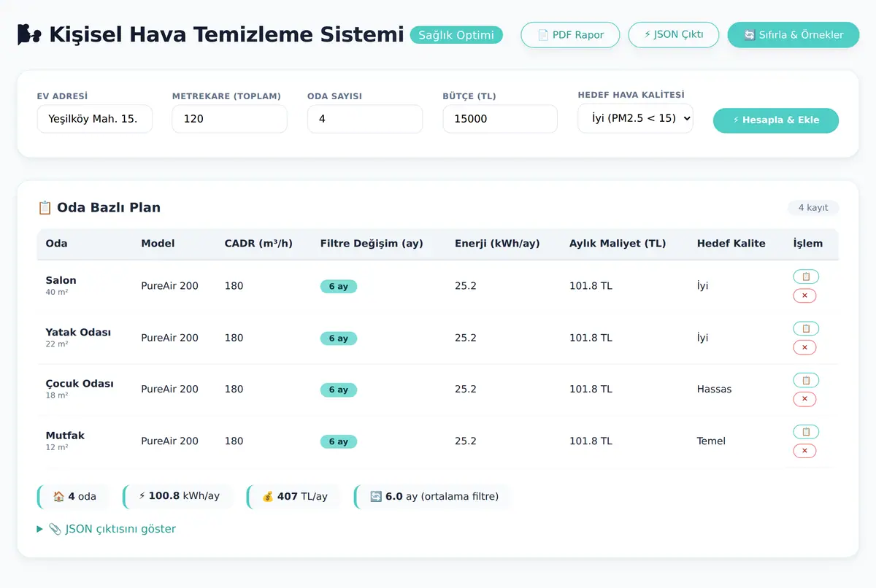
Task: Click the Çocuk Odası room name
Action: pos(80,384)
